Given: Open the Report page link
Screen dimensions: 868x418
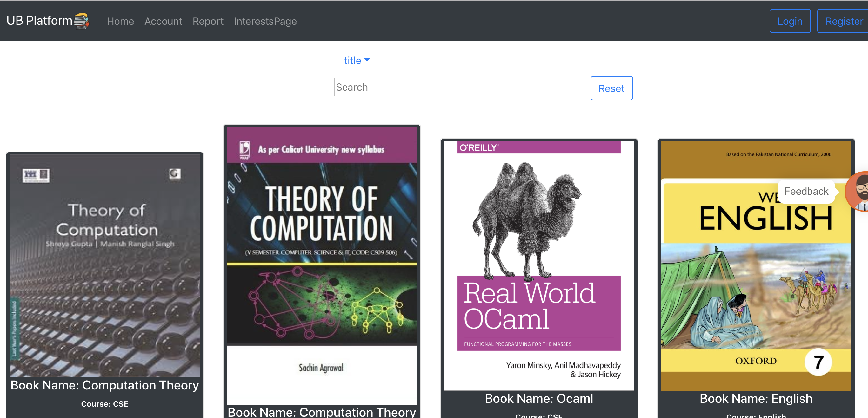Looking at the screenshot, I should 208,21.
